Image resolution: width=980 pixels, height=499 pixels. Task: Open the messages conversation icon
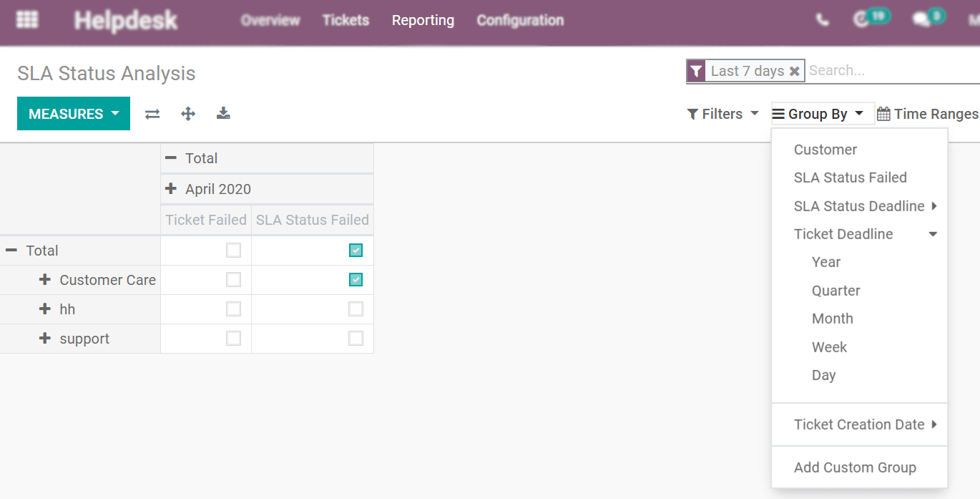pos(922,21)
